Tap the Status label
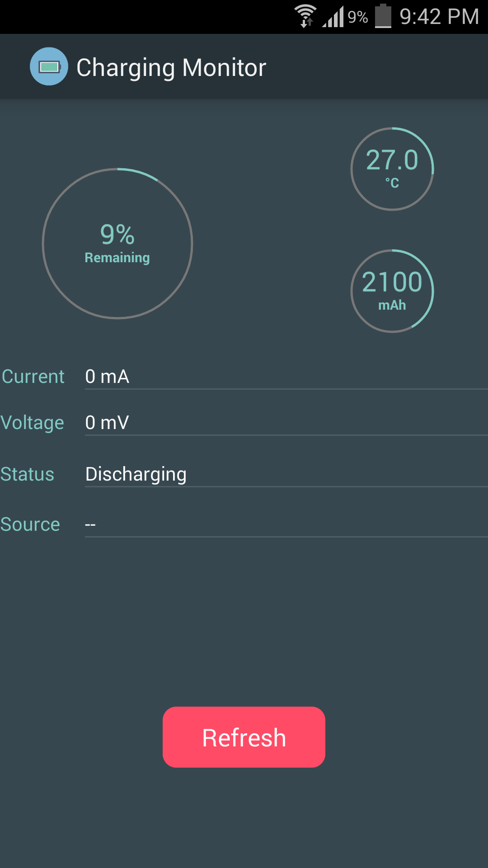This screenshot has width=488, height=868. coord(27,474)
